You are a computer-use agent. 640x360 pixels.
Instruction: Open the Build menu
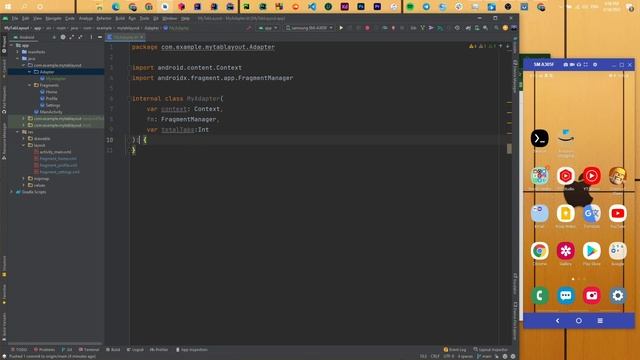pos(120,18)
